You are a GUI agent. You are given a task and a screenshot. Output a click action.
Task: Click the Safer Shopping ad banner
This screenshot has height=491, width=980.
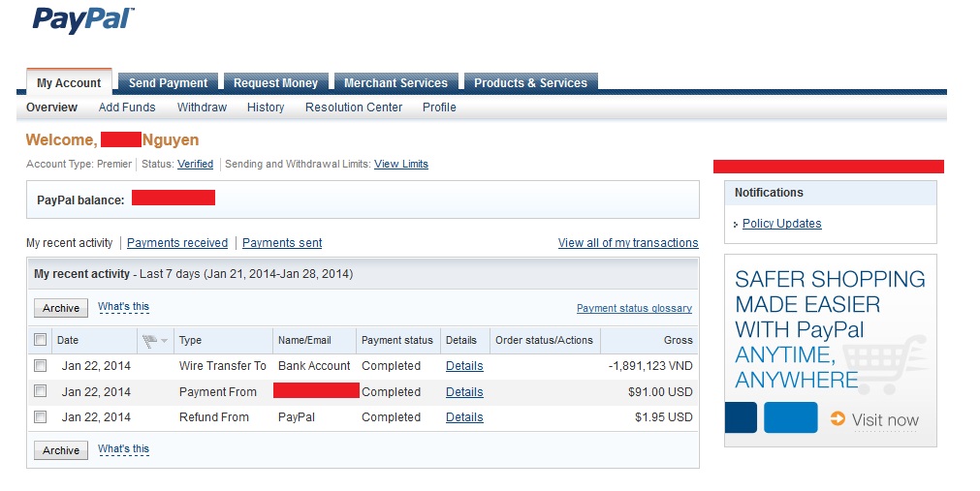pyautogui.click(x=831, y=350)
